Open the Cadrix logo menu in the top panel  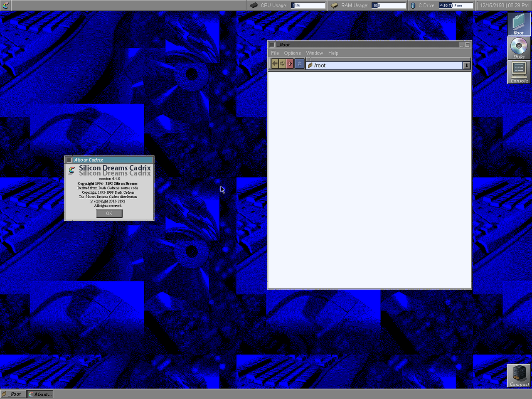[5, 5]
